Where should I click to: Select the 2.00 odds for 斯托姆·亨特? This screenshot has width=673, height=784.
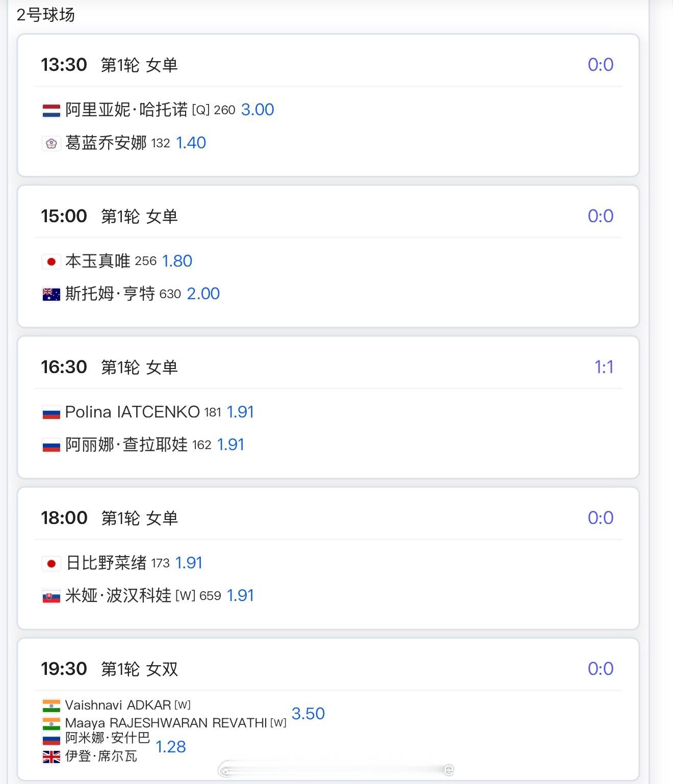(203, 294)
